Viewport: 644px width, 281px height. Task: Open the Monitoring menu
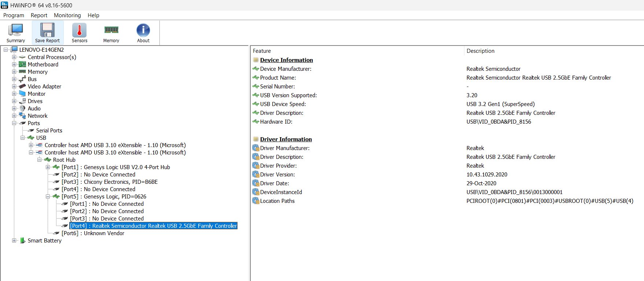tap(67, 15)
